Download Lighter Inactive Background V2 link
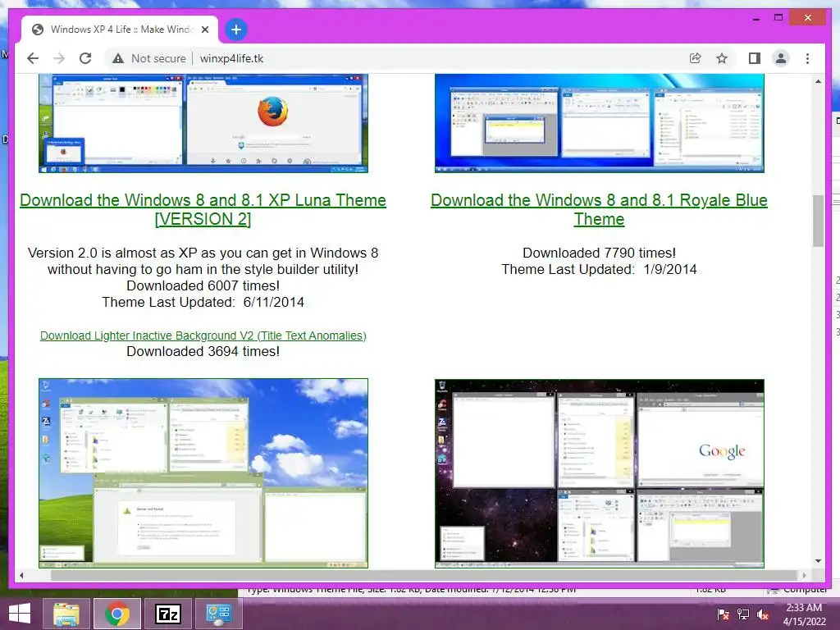840x630 pixels. coord(203,336)
